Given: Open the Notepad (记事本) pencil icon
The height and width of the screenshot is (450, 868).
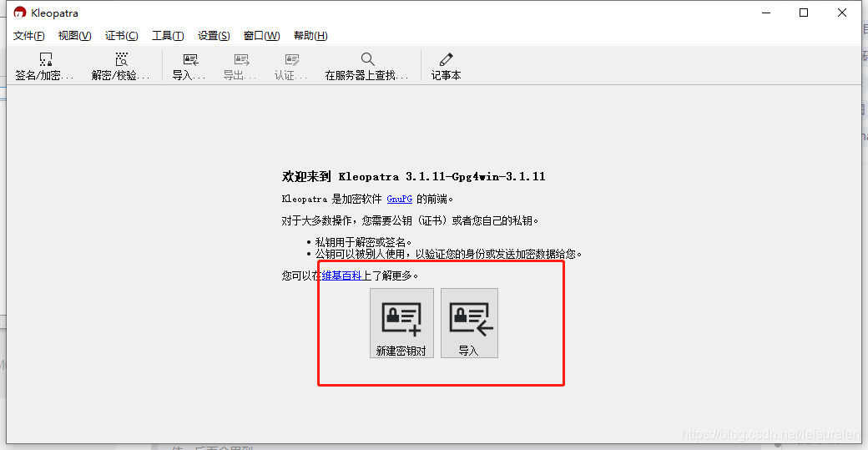Looking at the screenshot, I should click(x=447, y=59).
